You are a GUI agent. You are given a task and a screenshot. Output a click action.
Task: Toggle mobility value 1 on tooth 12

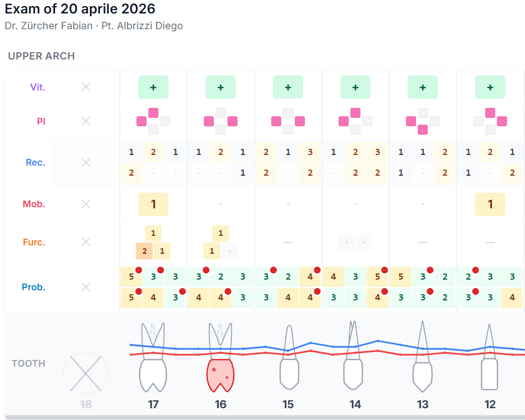(490, 204)
